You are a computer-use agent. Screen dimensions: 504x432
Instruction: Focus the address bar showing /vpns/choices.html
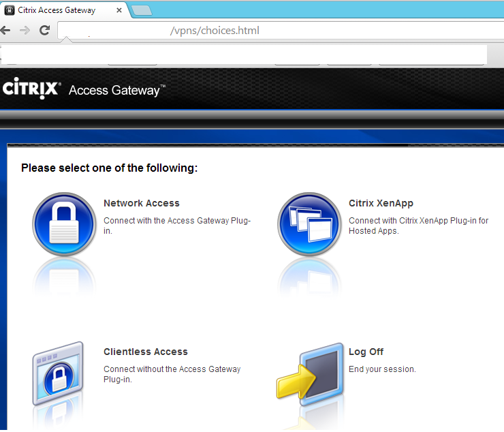(x=272, y=31)
